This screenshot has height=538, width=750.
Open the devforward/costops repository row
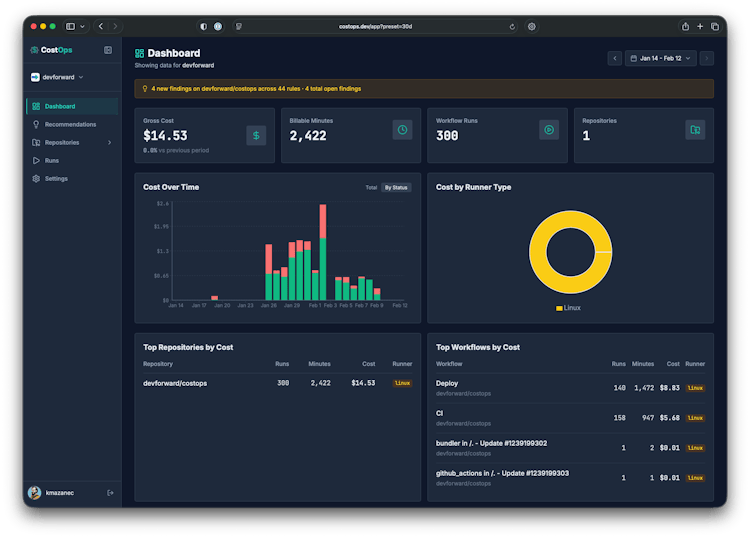pos(175,383)
